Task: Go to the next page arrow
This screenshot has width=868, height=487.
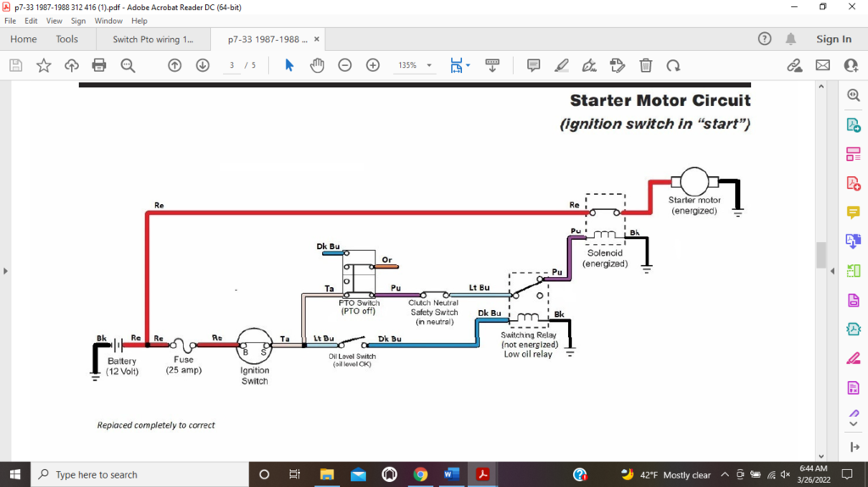Action: 203,65
